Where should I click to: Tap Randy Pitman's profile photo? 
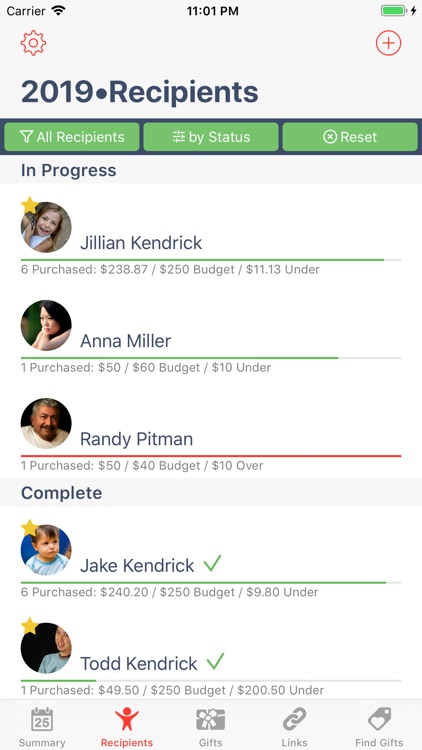tap(46, 423)
